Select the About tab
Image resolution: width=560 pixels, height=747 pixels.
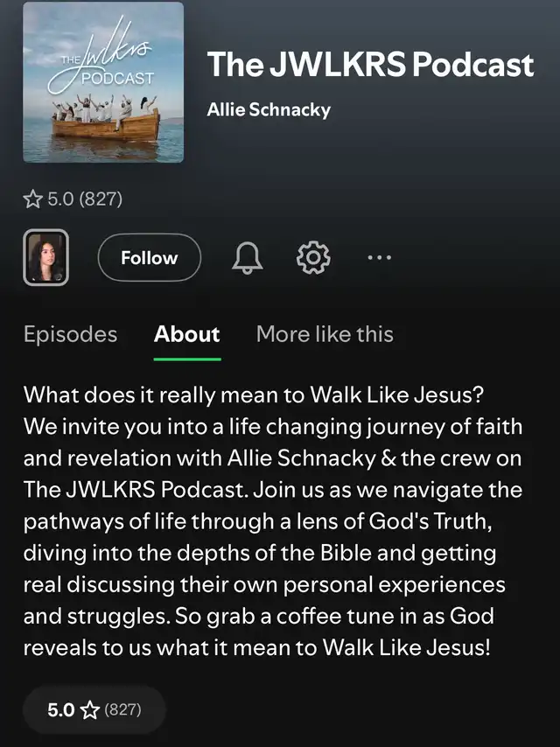pyautogui.click(x=187, y=334)
